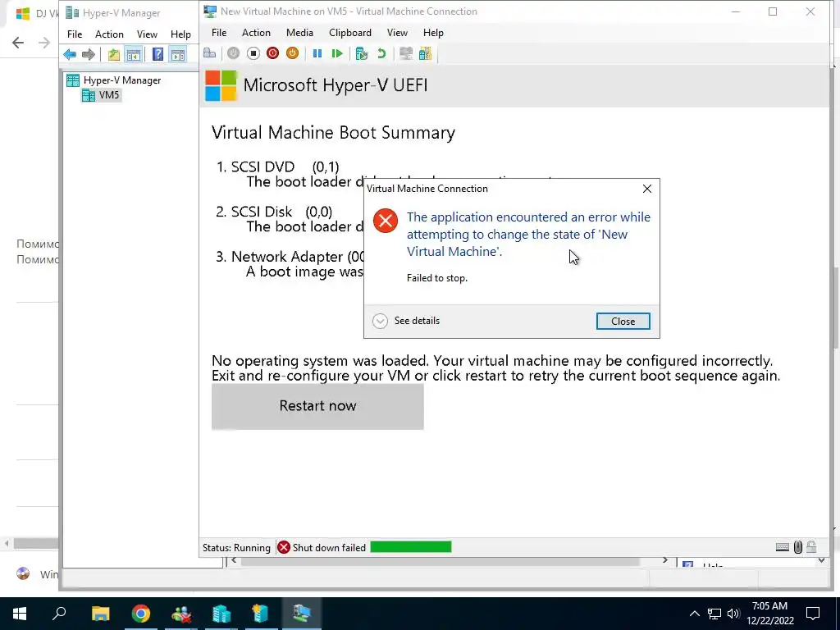
Task: Click 'Status: Running' text
Action: (x=236, y=547)
